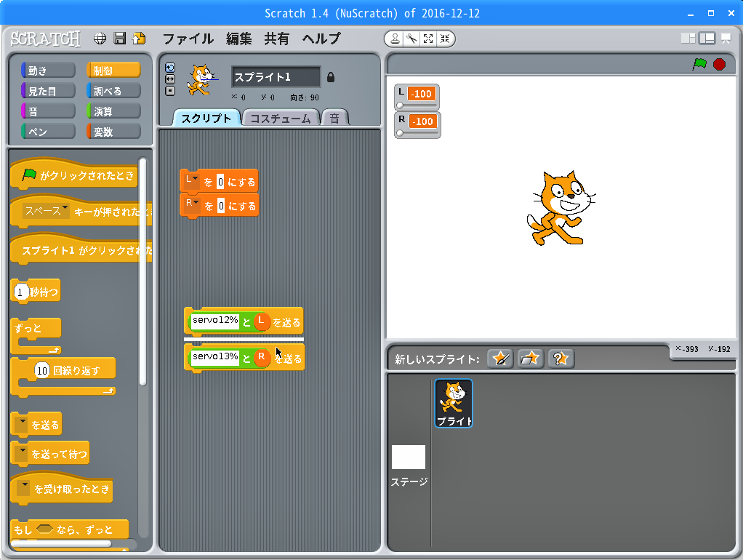
Task: Switch to small stage layout
Action: 688,39
